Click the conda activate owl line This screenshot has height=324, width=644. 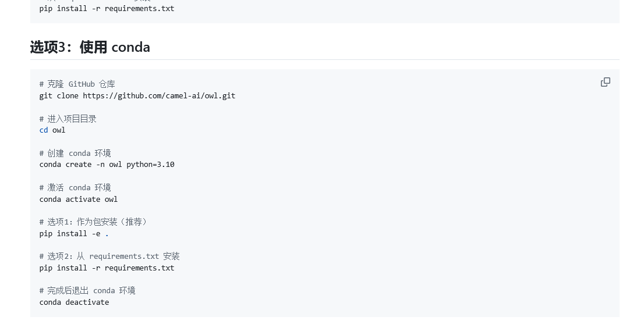click(x=79, y=199)
